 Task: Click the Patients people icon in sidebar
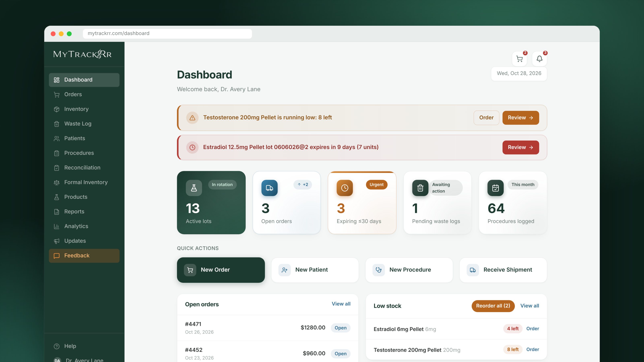[x=57, y=139]
